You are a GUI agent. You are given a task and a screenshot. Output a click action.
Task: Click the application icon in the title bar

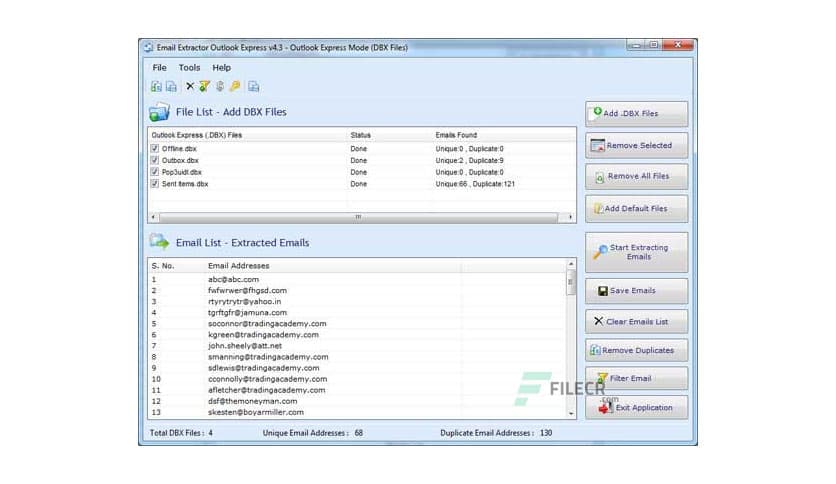(x=149, y=47)
